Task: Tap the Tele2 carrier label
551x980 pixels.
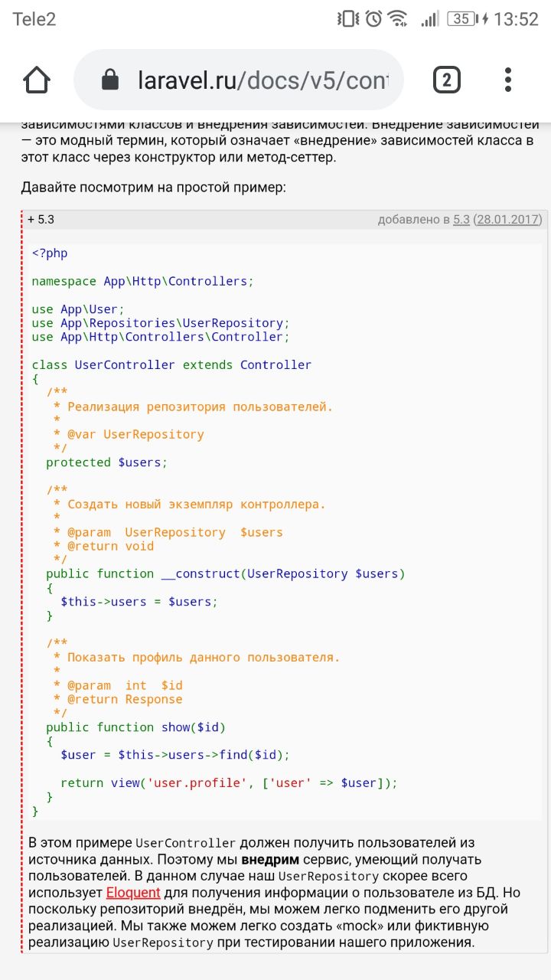Action: tap(34, 19)
